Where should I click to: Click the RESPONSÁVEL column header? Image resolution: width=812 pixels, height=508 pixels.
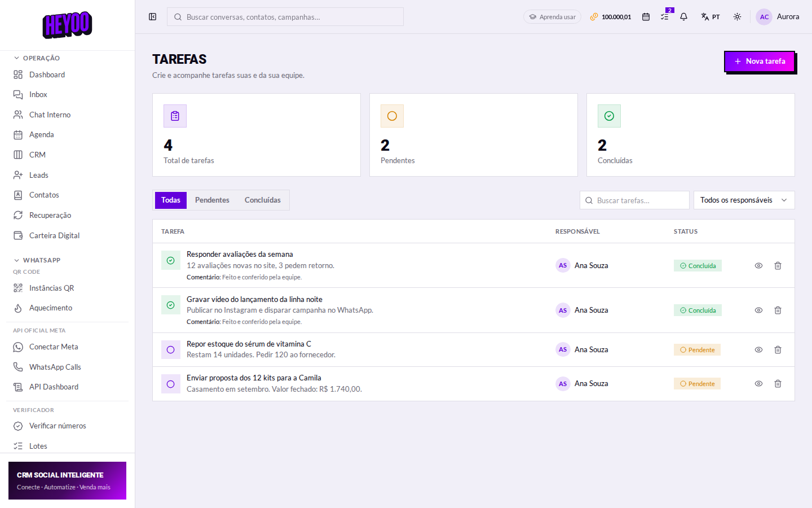tap(577, 231)
